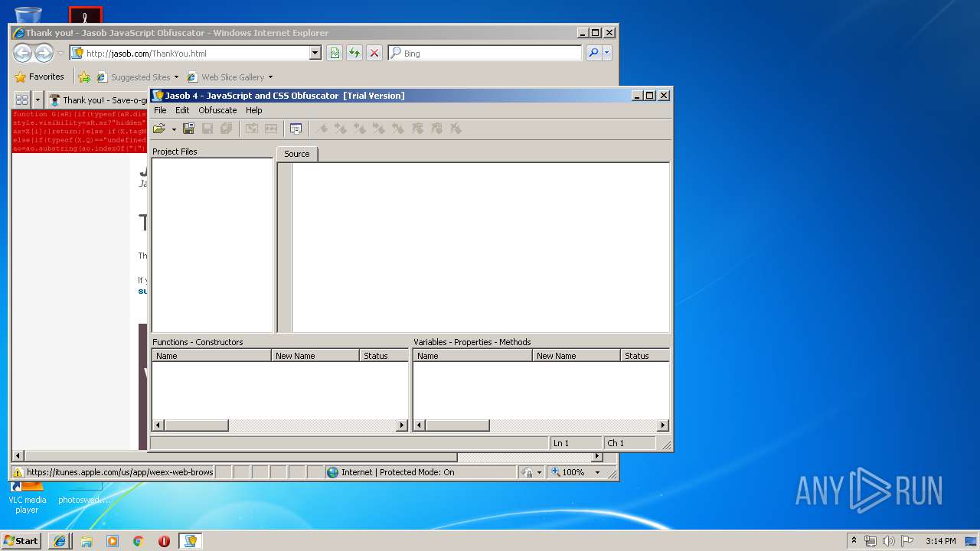Expand the search provider dropdown arrow

(x=607, y=53)
